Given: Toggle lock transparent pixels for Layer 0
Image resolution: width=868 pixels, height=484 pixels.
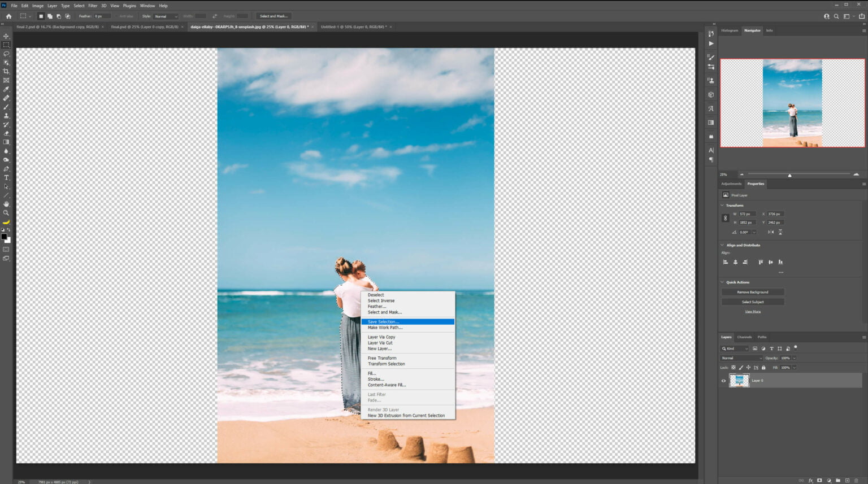Looking at the screenshot, I should [733, 367].
